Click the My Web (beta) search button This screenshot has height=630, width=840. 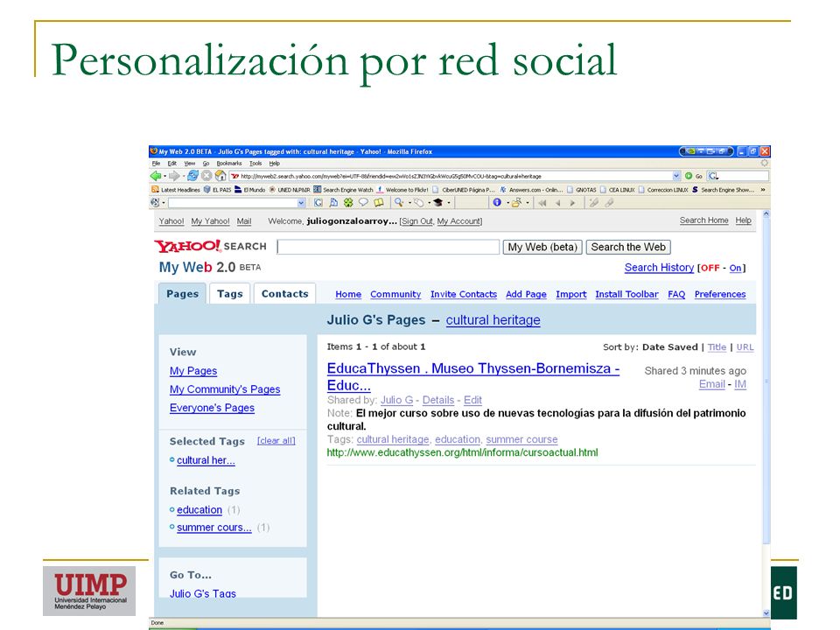click(542, 247)
